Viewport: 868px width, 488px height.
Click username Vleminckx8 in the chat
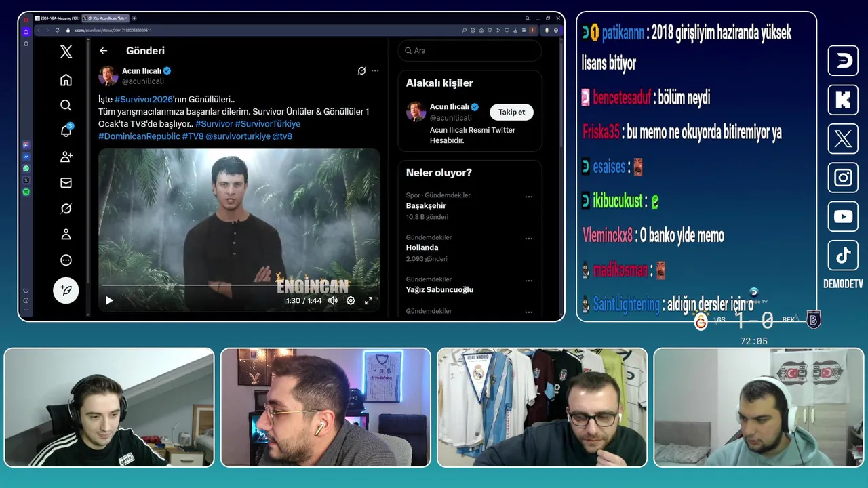point(608,235)
